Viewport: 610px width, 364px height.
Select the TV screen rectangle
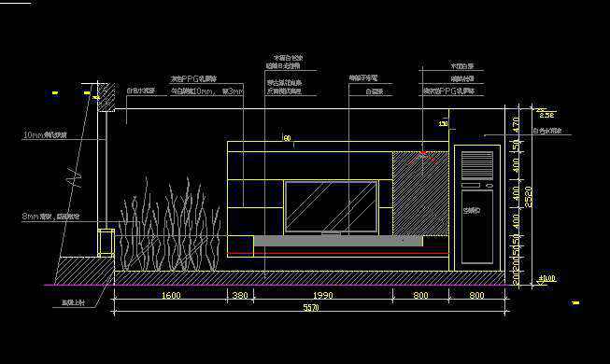pyautogui.click(x=331, y=206)
